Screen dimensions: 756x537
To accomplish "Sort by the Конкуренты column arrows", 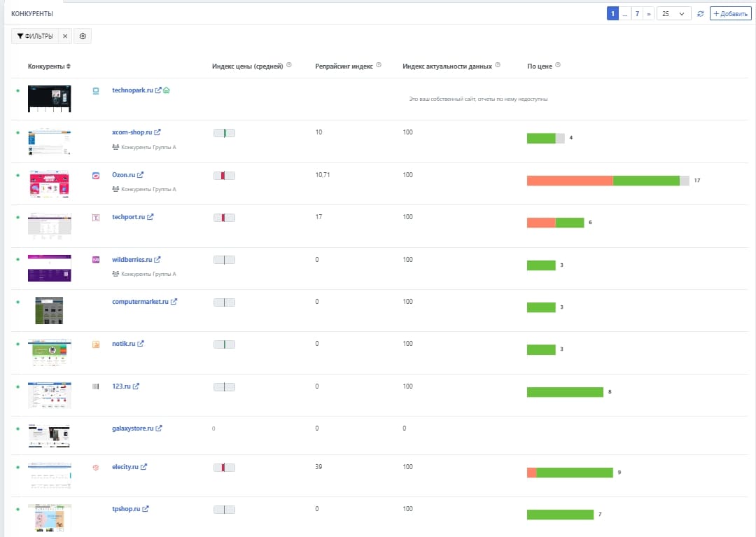I will (68, 67).
